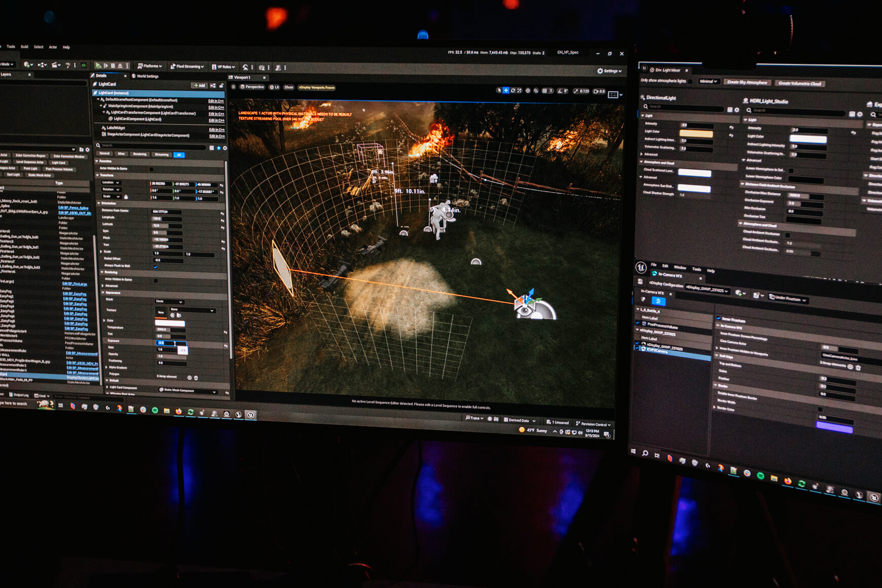Click the lock scale ratio padlock icon
The image size is (882, 588).
pos(126,197)
